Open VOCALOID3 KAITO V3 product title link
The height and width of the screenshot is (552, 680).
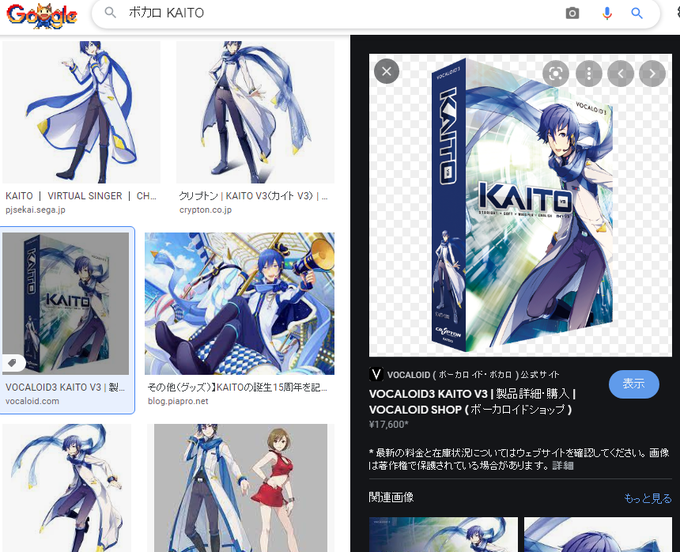pos(472,402)
